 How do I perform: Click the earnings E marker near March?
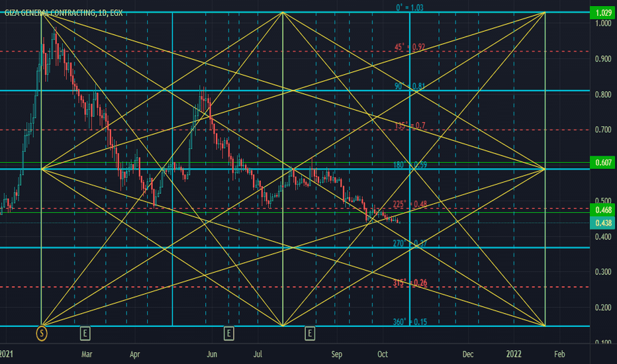coord(85,334)
